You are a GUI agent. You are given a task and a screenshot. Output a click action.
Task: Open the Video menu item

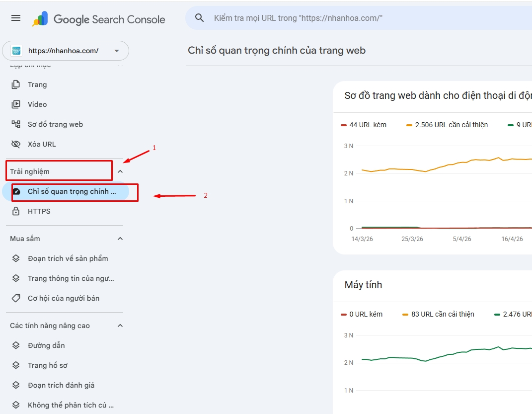point(66,104)
